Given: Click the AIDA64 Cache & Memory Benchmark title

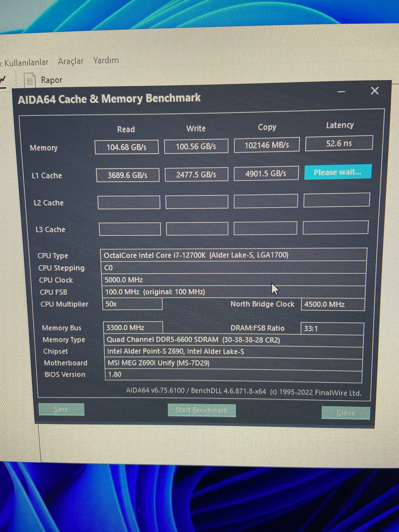Looking at the screenshot, I should [109, 99].
